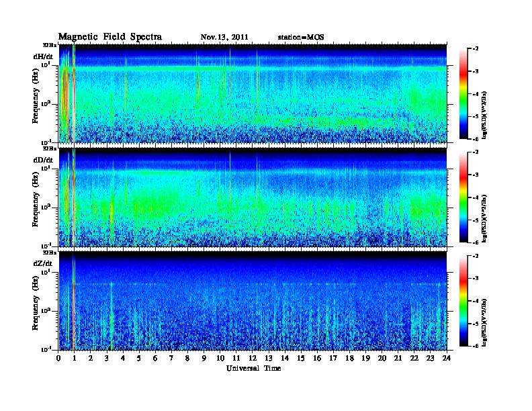The height and width of the screenshot is (411, 532).
Task: Click the dZ/dt spectrogram plot area
Action: tap(253, 301)
